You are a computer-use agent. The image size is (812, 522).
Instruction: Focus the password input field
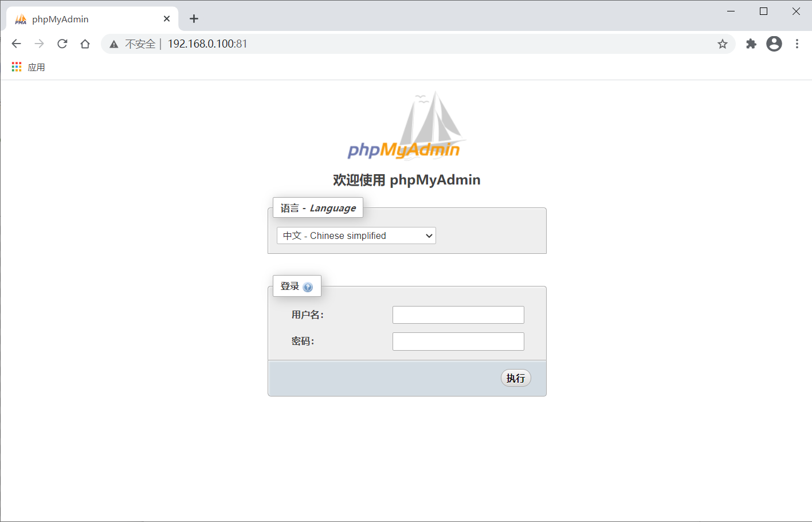pyautogui.click(x=458, y=342)
